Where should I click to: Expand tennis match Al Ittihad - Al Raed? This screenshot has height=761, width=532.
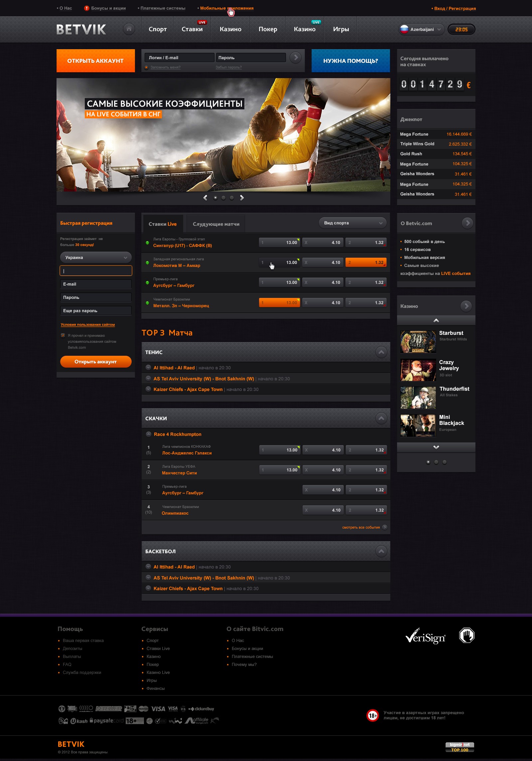(x=148, y=367)
